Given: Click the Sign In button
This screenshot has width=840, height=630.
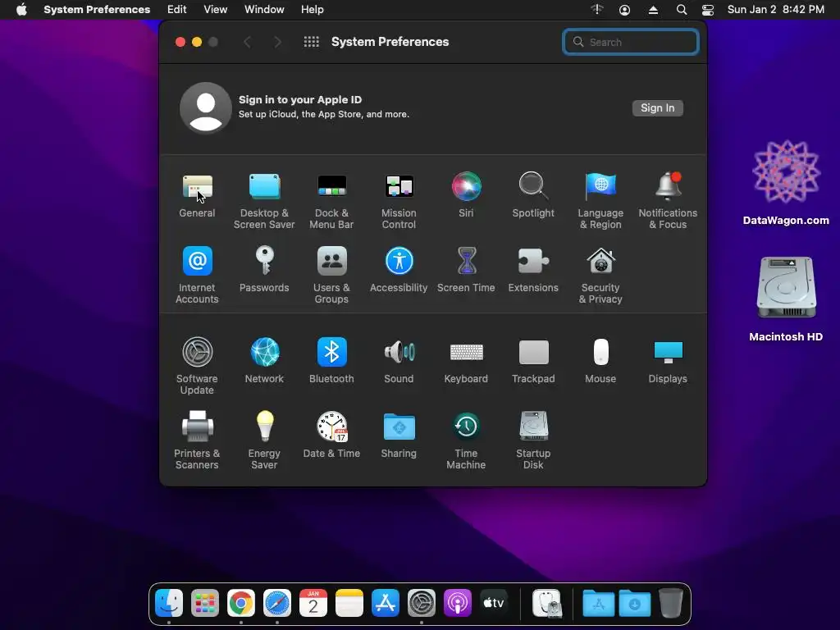Looking at the screenshot, I should point(657,107).
